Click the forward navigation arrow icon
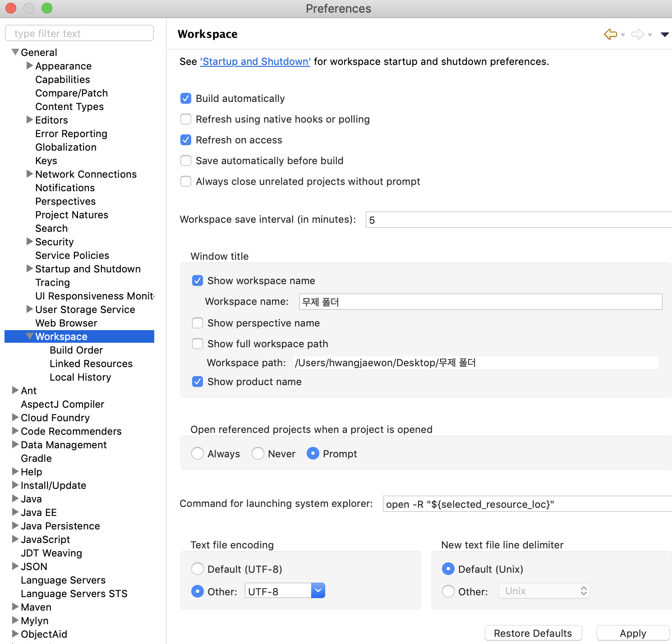This screenshot has height=644, width=672. [x=637, y=34]
